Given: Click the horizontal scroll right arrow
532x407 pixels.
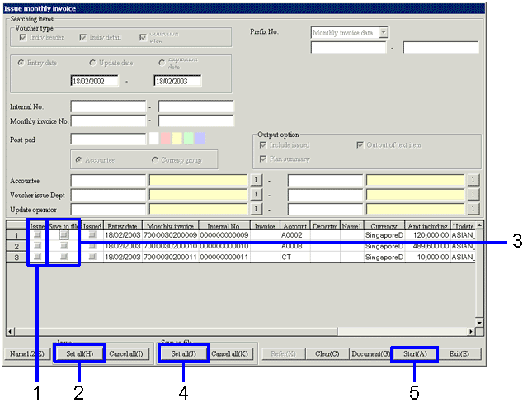Looking at the screenshot, I should click(471, 331).
